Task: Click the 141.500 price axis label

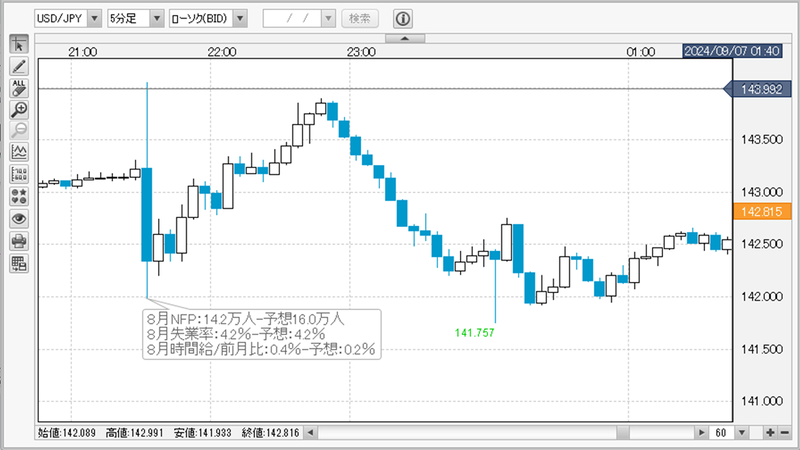Action: [x=762, y=349]
